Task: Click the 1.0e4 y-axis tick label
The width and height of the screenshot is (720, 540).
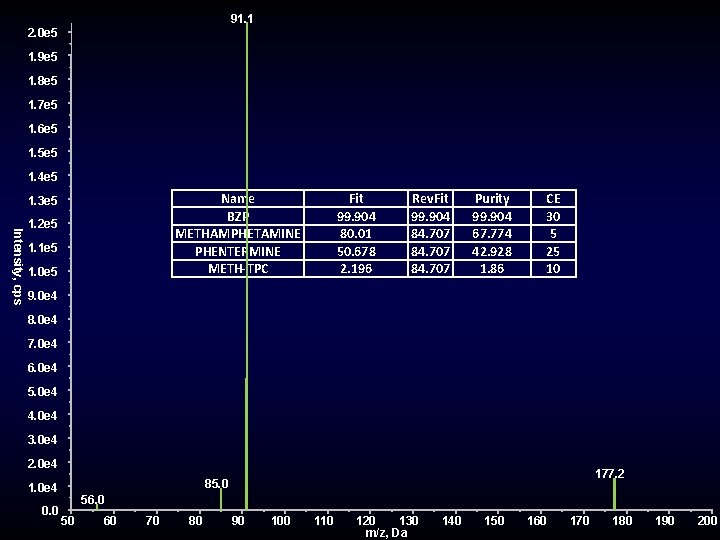Action: pyautogui.click(x=42, y=487)
